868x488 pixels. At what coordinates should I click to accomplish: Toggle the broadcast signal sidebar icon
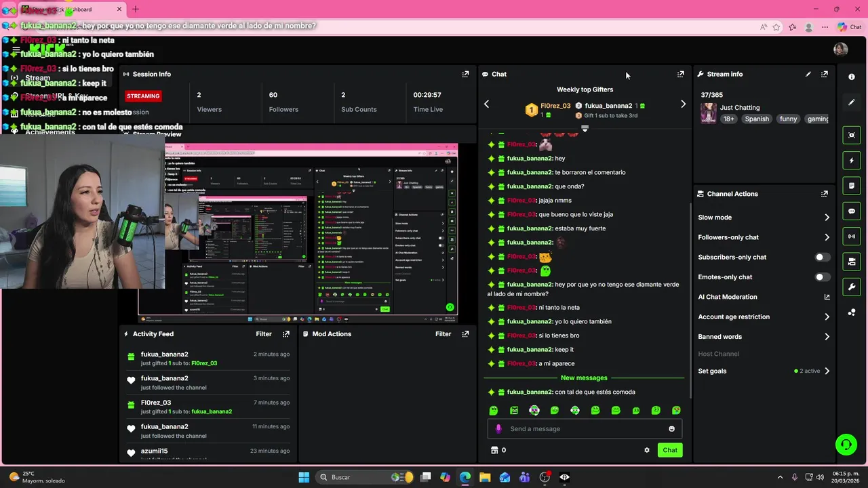point(852,236)
